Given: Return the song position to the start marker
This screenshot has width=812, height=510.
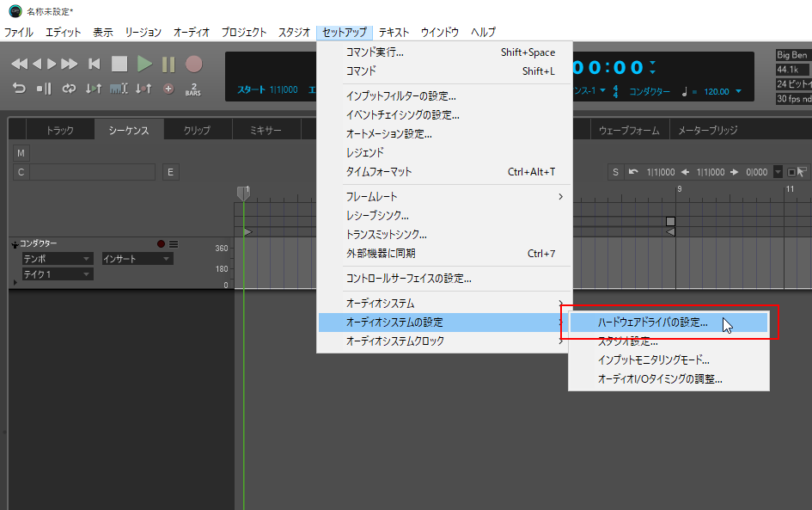Looking at the screenshot, I should pos(93,63).
